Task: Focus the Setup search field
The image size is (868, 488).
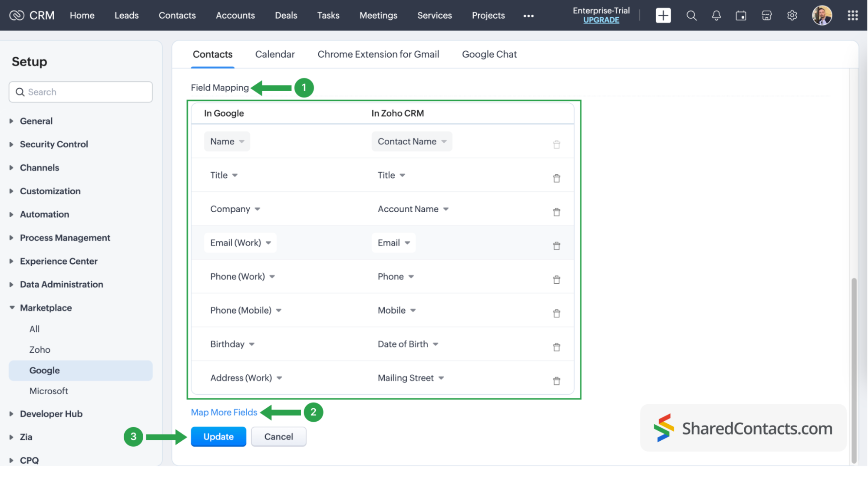Action: tap(81, 92)
